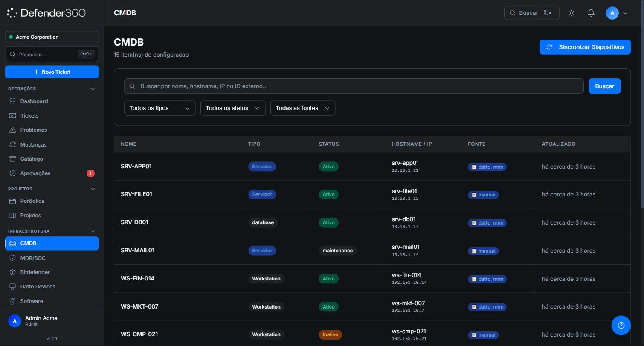Click the Problemas warning icon

[x=13, y=130]
